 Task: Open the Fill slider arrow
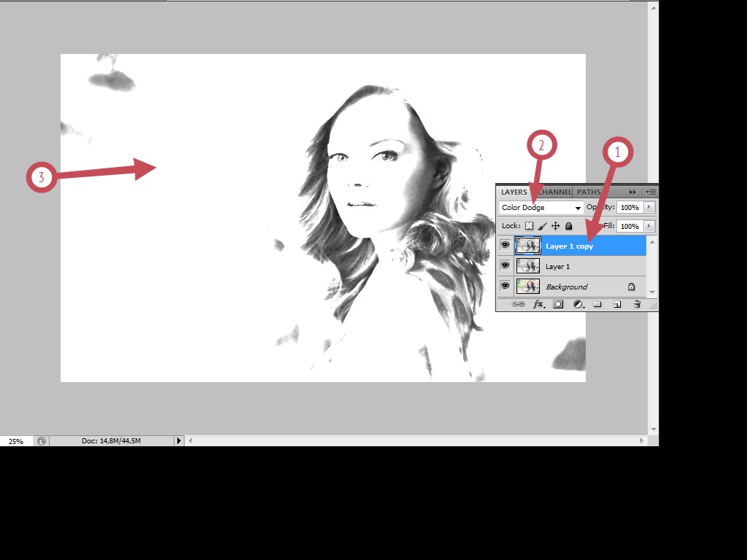(x=649, y=226)
